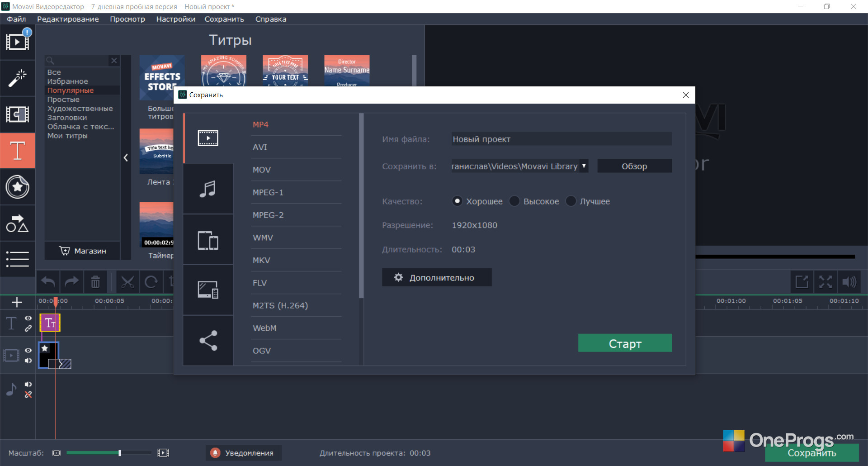Image resolution: width=868 pixels, height=466 pixels.
Task: Select the Лучшее quality radio button
Action: coord(571,201)
